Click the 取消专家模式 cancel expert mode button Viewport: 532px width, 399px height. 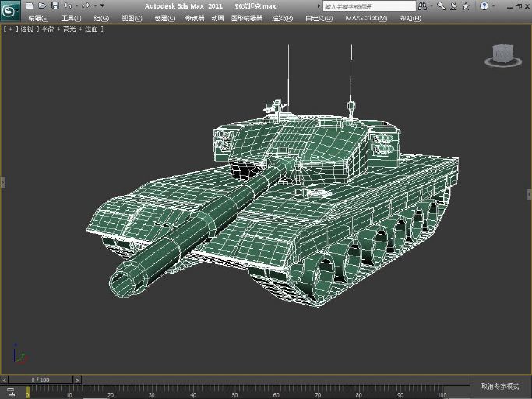pyautogui.click(x=500, y=387)
